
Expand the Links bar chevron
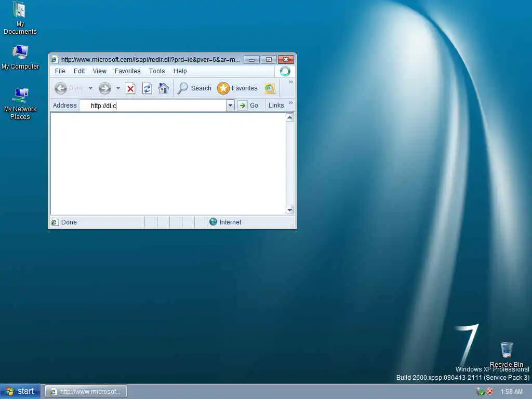click(291, 102)
